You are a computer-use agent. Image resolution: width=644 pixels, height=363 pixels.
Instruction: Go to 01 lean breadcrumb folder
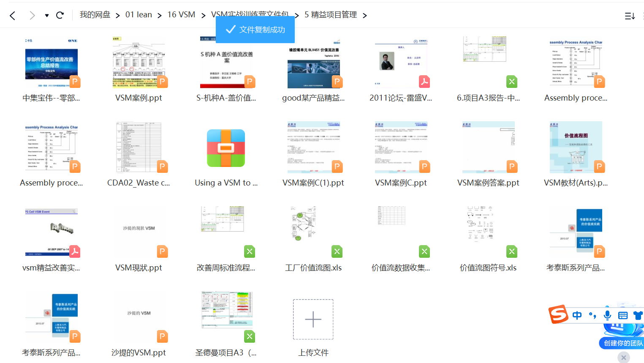(139, 15)
